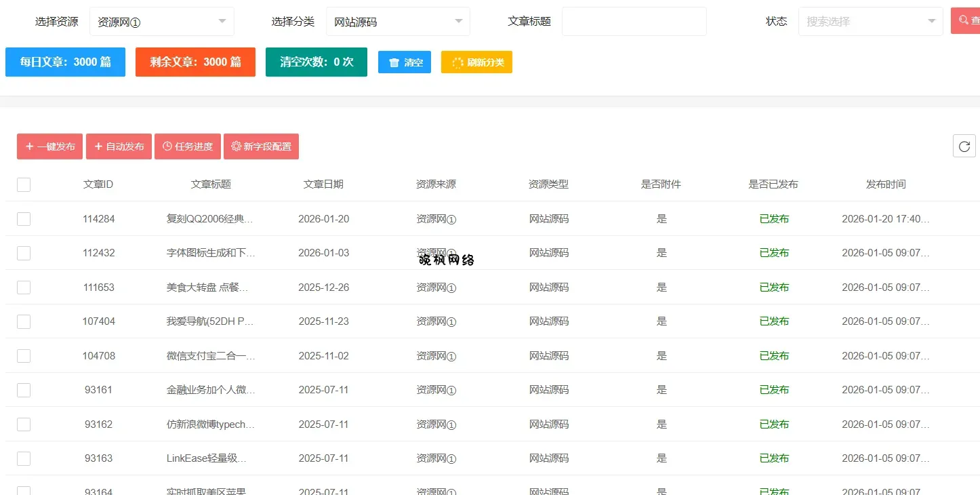The image size is (980, 495).
Task: Open the 状态 search-select dropdown
Action: coord(870,22)
